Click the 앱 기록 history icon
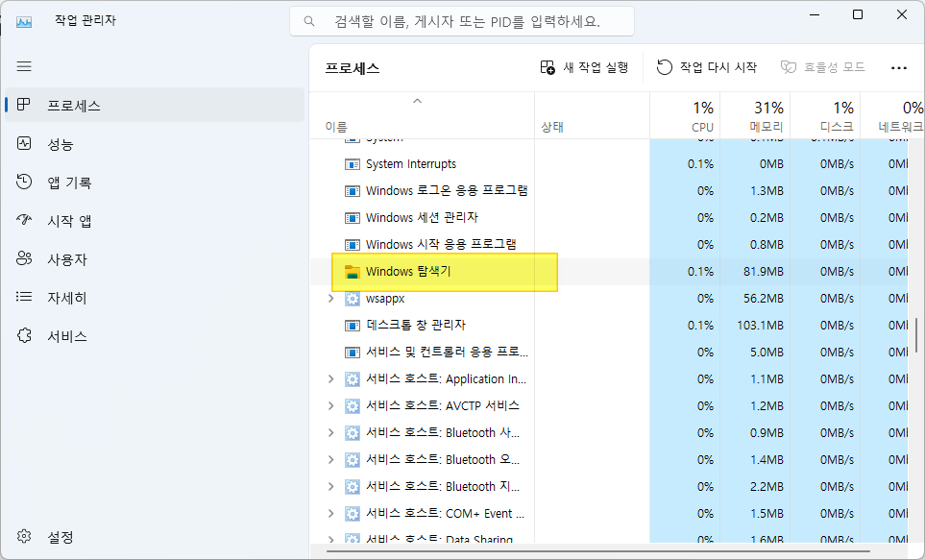Image resolution: width=925 pixels, height=560 pixels. click(24, 182)
